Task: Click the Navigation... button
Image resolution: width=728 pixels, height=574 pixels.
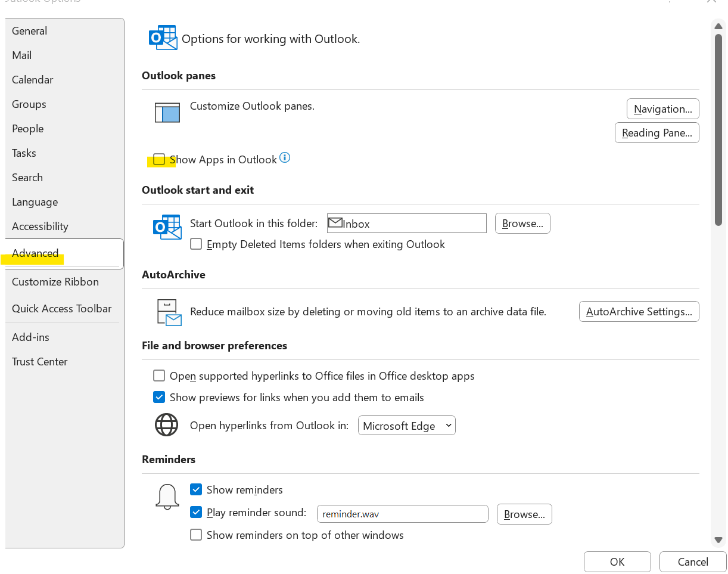Action: tap(662, 108)
